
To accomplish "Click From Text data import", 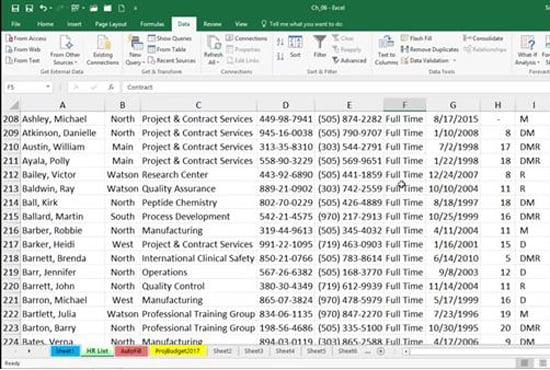I will (x=23, y=60).
